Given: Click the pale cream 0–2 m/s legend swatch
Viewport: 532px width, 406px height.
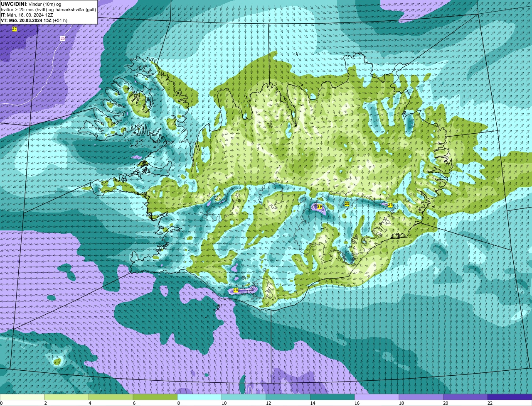Looking at the screenshot, I should click(22, 397).
